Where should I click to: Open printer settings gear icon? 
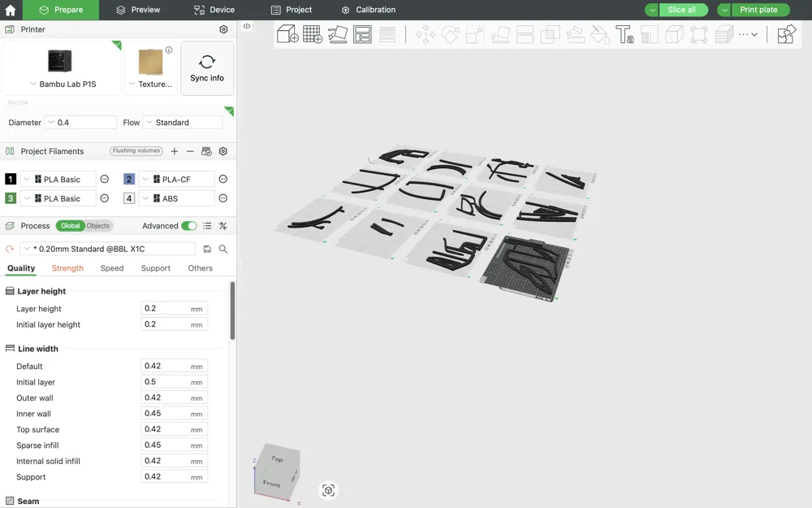pos(223,29)
